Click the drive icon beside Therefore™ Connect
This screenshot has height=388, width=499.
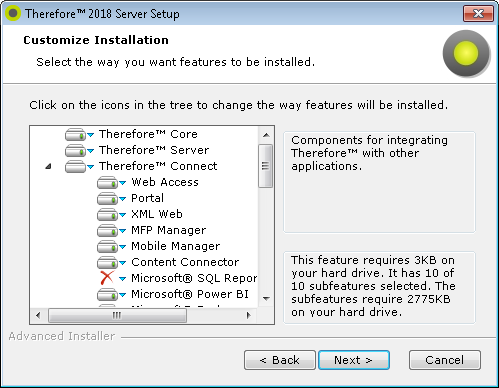(75, 166)
